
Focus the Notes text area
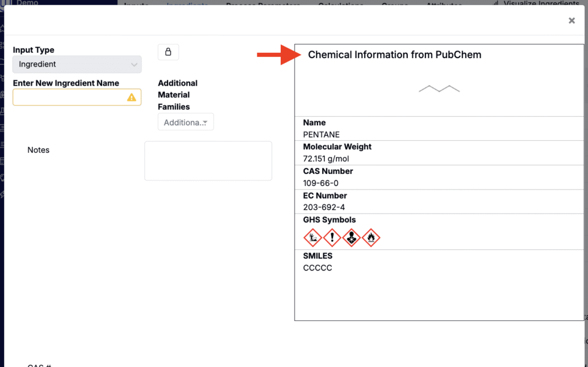pos(208,161)
